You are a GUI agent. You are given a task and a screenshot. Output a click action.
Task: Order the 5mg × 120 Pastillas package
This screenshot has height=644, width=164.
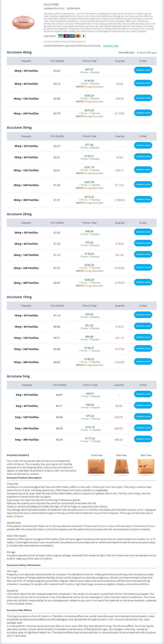(x=143, y=416)
